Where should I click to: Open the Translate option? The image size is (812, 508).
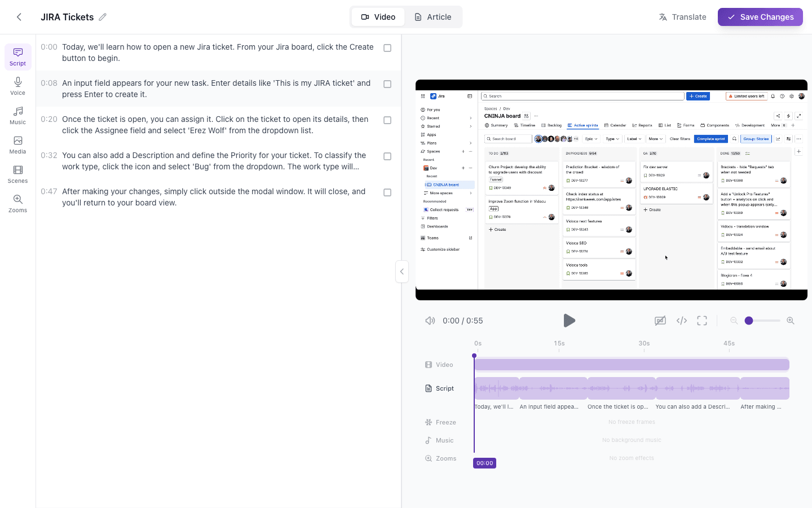[x=682, y=17]
